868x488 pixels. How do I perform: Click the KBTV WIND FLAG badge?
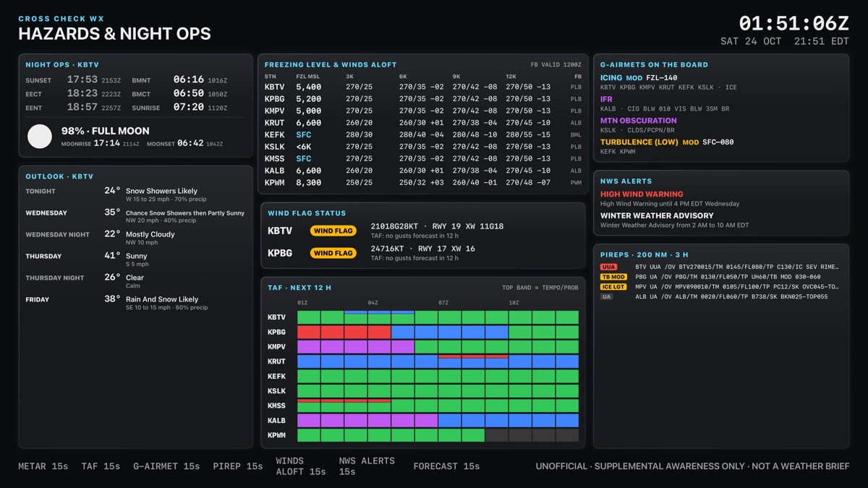[x=333, y=231]
